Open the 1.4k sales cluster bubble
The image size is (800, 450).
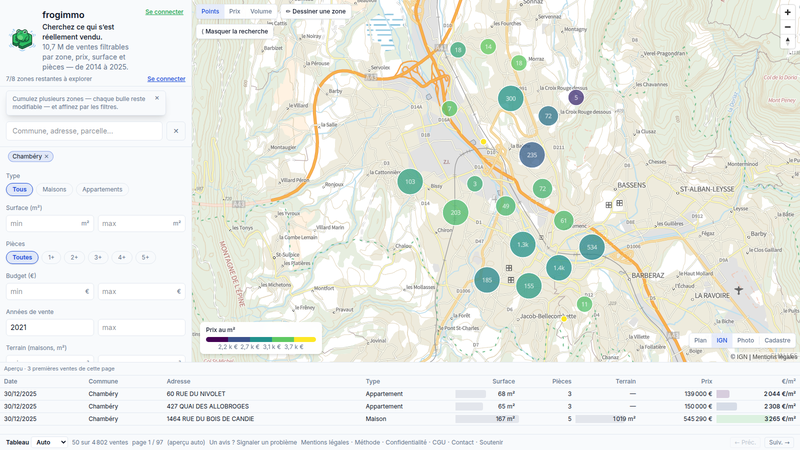coord(559,268)
